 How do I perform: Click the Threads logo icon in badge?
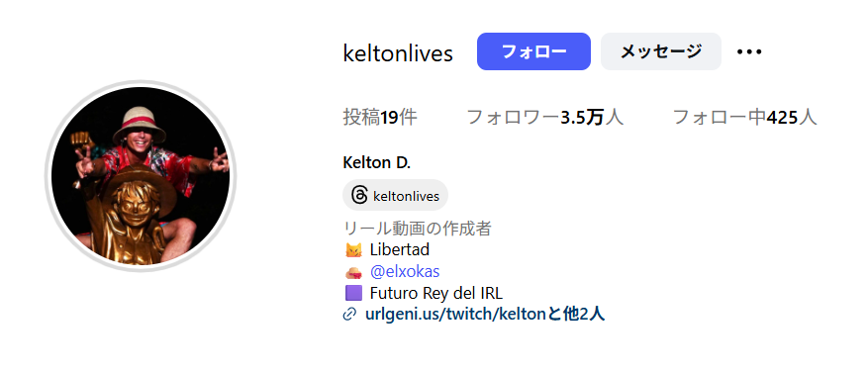359,195
